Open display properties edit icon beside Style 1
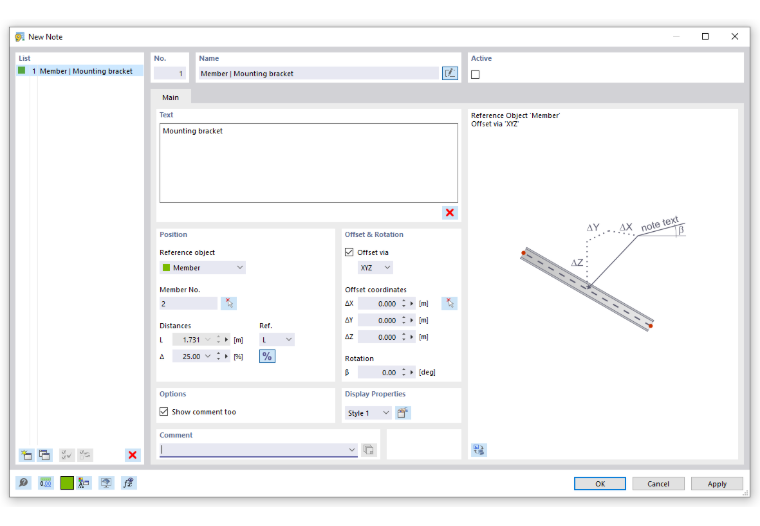 coord(402,413)
